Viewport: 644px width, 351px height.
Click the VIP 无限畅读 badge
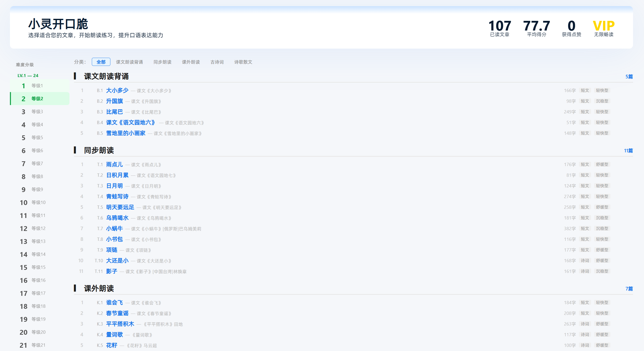click(604, 28)
